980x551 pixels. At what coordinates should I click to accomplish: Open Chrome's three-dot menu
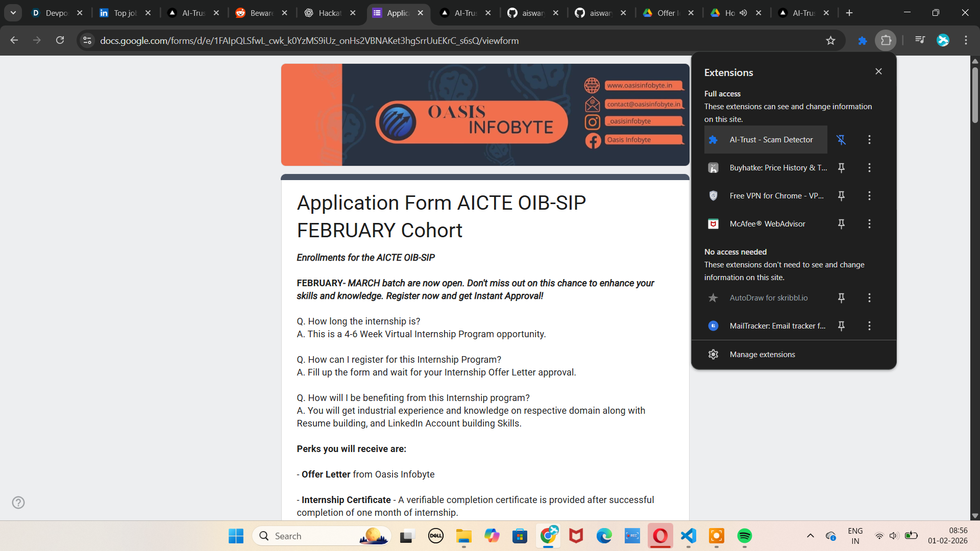tap(966, 40)
